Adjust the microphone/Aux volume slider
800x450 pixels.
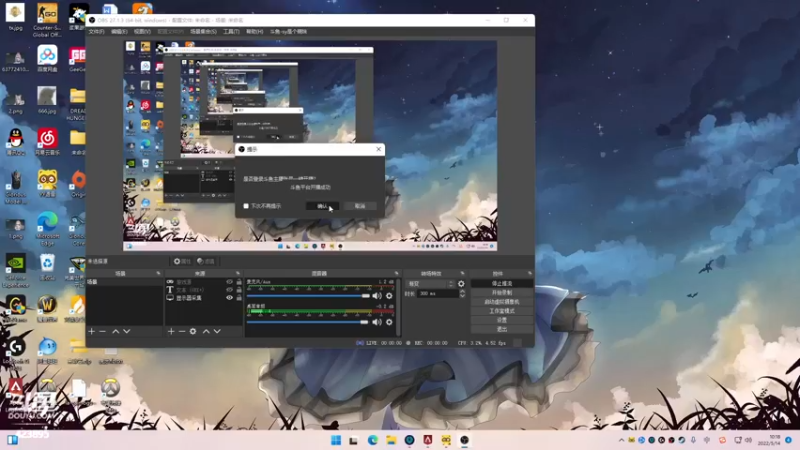click(308, 296)
